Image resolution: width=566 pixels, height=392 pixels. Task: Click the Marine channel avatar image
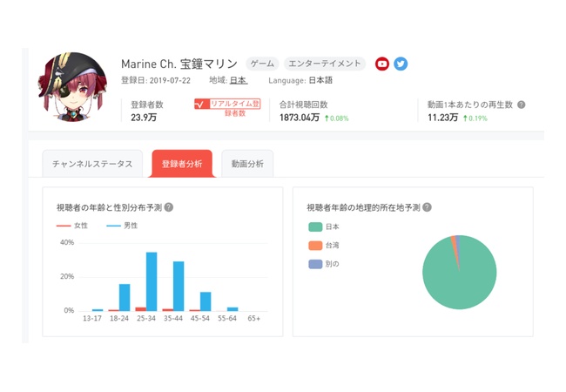(x=72, y=87)
